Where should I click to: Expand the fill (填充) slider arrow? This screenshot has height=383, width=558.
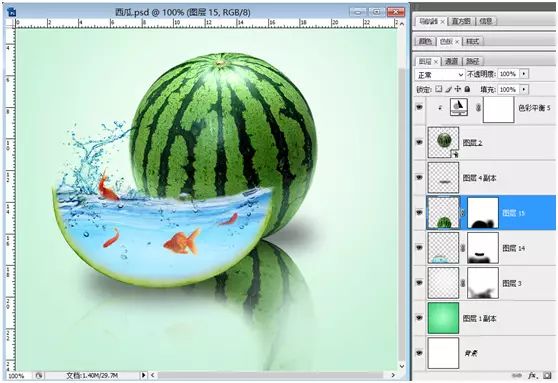pyautogui.click(x=524, y=89)
